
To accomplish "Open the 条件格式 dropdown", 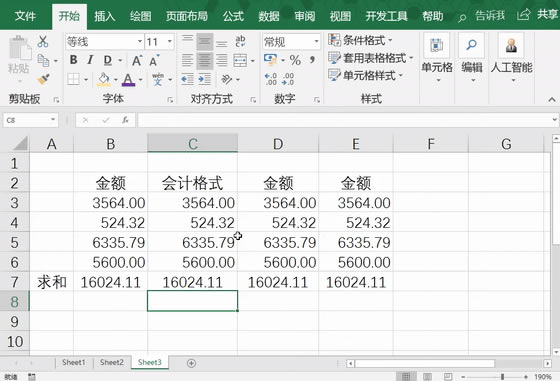I will coord(360,40).
